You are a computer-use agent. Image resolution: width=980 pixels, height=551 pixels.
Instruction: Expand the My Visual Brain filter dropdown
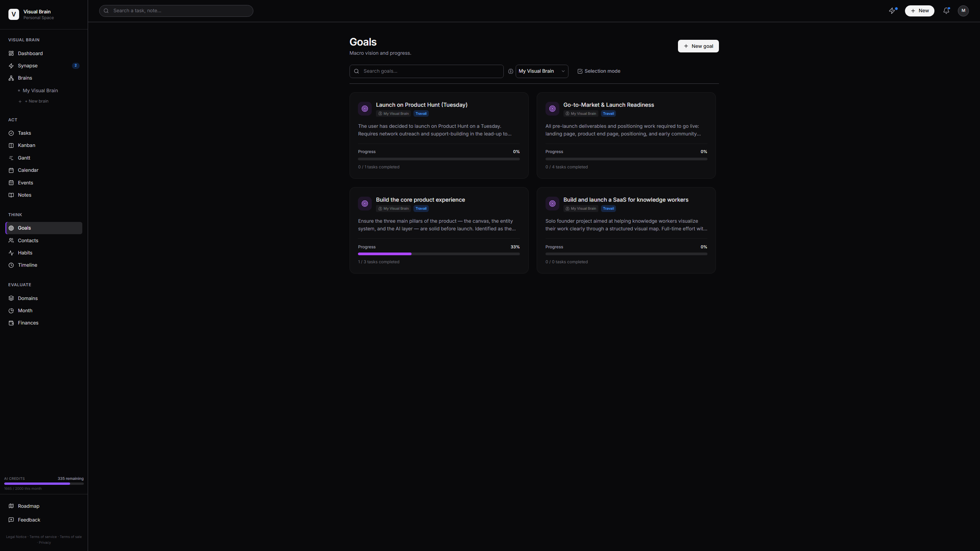542,72
